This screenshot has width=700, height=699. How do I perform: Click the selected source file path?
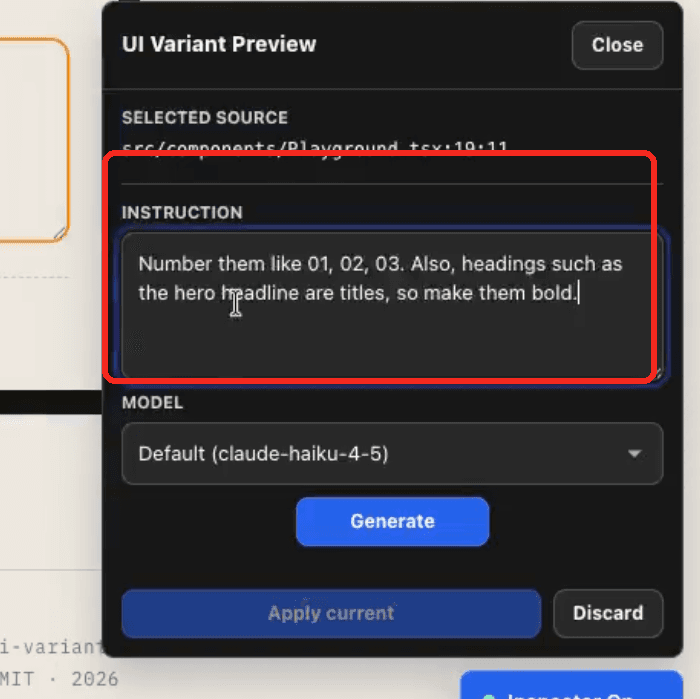[x=315, y=147]
